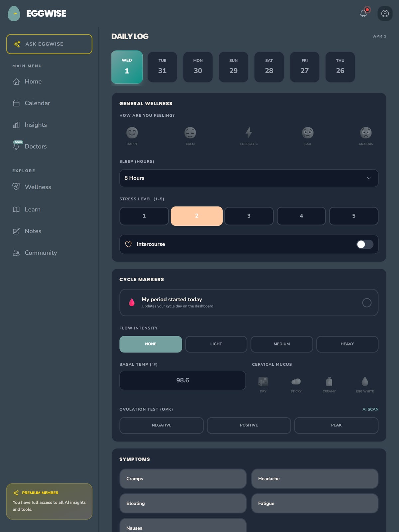Open the user profile icon

click(x=385, y=13)
